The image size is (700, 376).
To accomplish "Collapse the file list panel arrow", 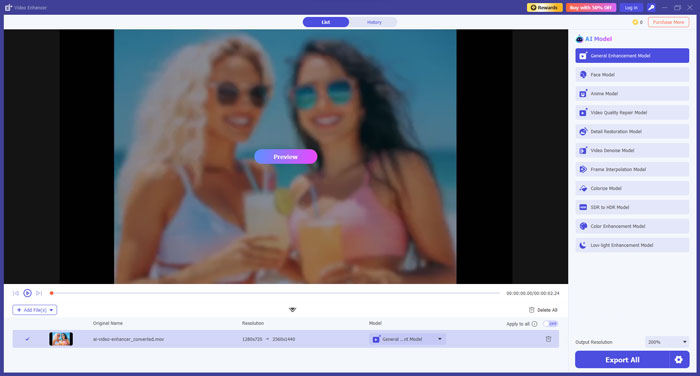I will [292, 309].
